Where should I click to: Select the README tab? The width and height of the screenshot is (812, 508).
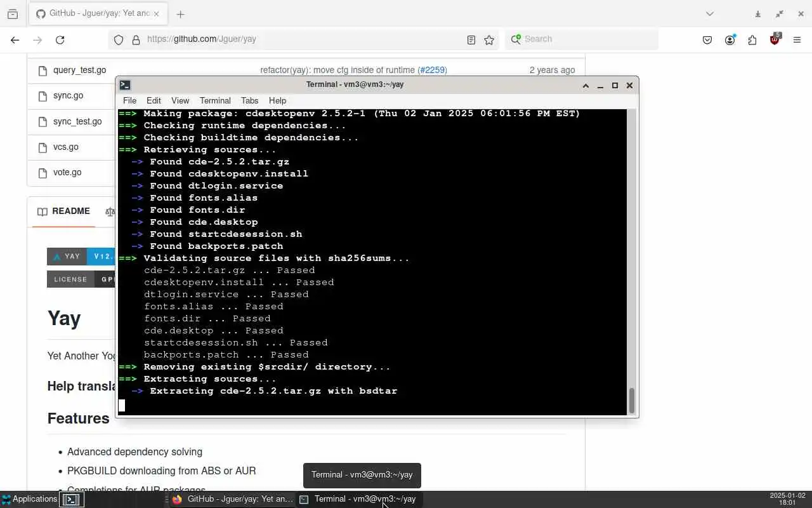click(x=63, y=211)
